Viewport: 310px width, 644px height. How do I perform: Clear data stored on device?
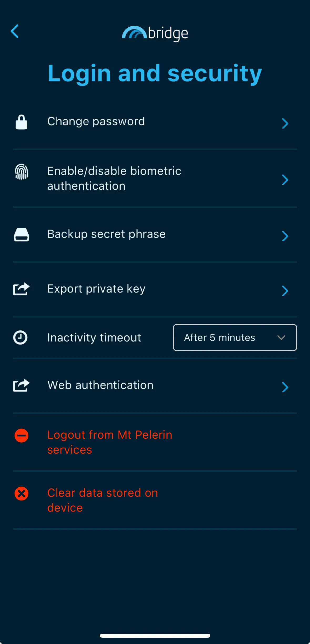(102, 500)
